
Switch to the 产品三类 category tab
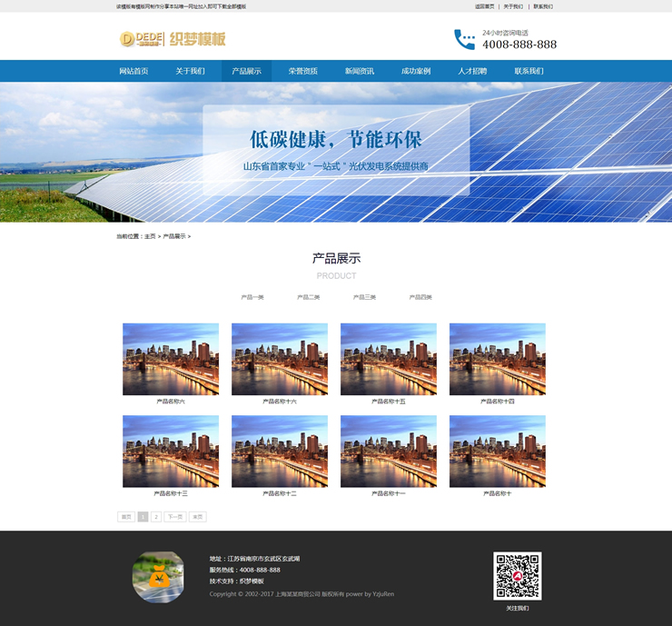pos(364,297)
